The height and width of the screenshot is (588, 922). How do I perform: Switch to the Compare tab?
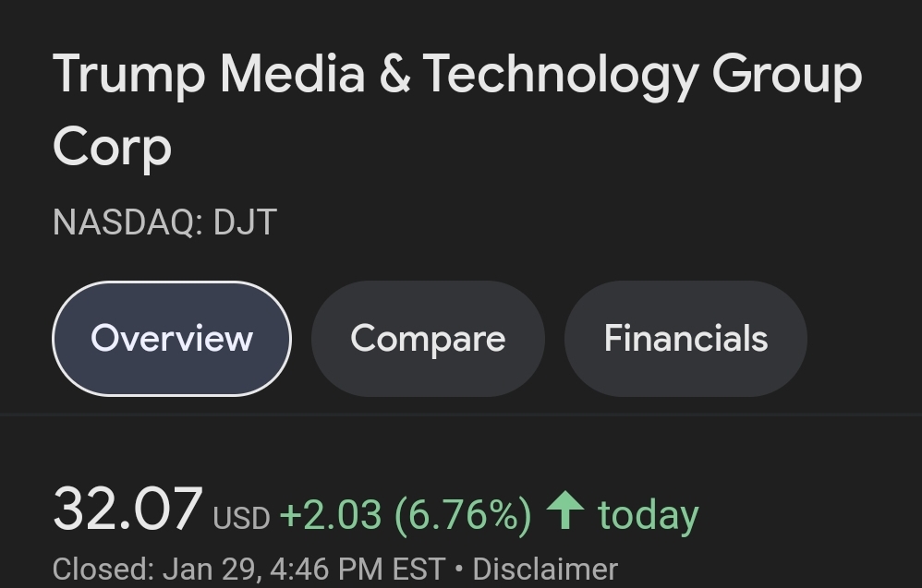(x=428, y=339)
